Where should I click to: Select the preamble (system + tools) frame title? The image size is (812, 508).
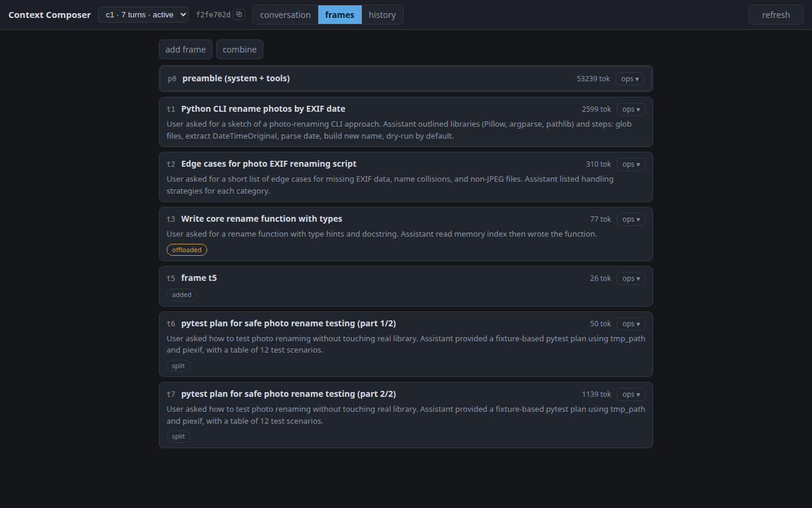point(236,79)
